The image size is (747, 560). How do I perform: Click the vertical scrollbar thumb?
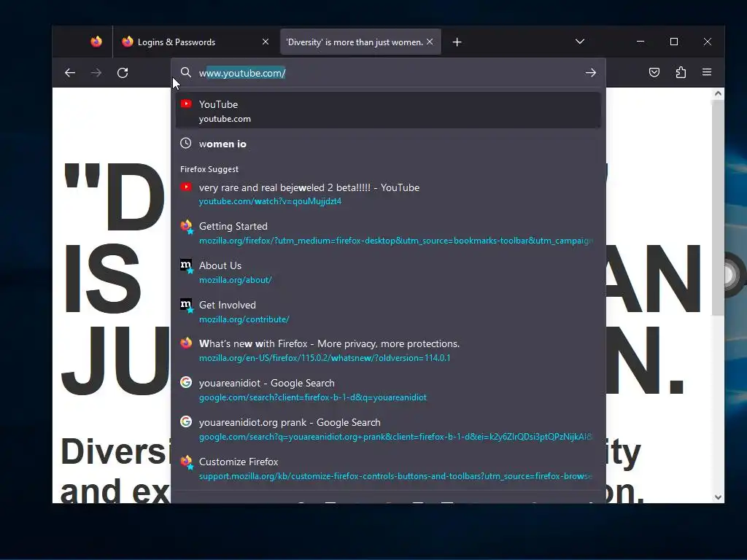pos(718,208)
